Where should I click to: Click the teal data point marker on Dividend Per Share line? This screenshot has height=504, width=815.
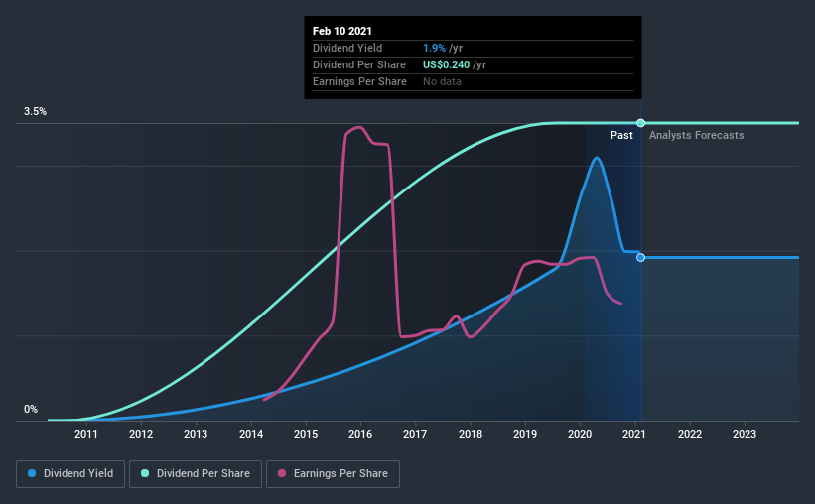pos(641,123)
